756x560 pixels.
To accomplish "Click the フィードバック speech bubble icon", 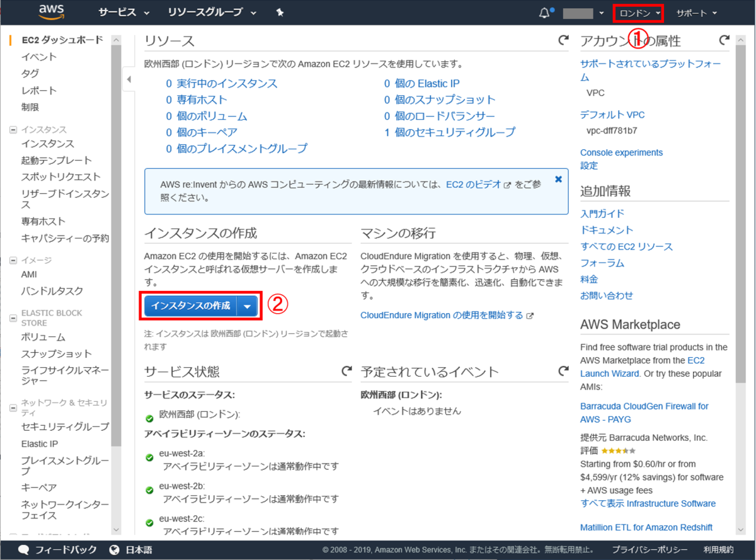I will point(24,549).
